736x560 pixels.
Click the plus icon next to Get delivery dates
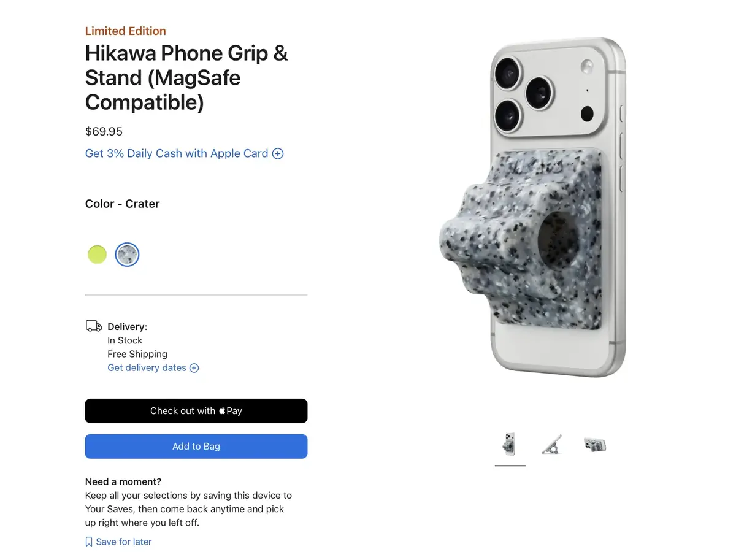coord(194,367)
